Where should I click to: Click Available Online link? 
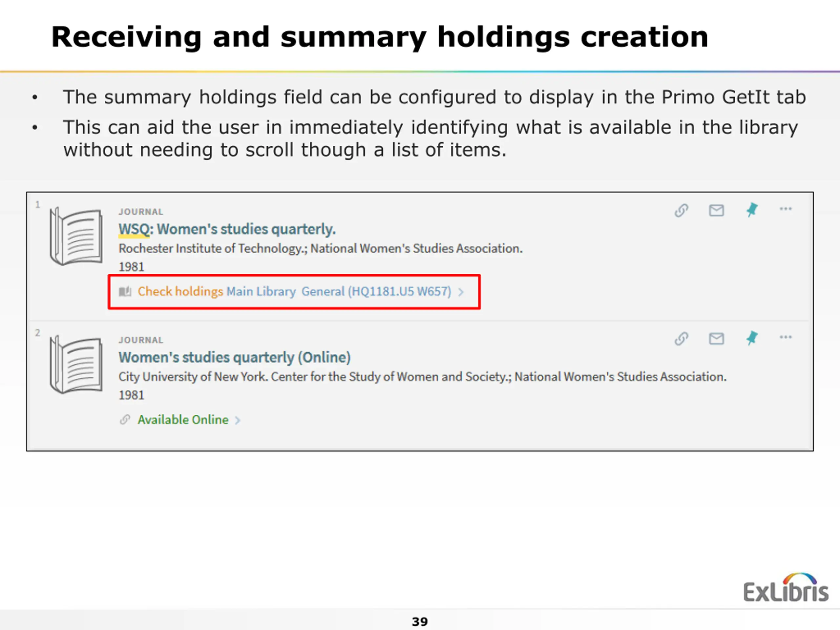tap(183, 420)
